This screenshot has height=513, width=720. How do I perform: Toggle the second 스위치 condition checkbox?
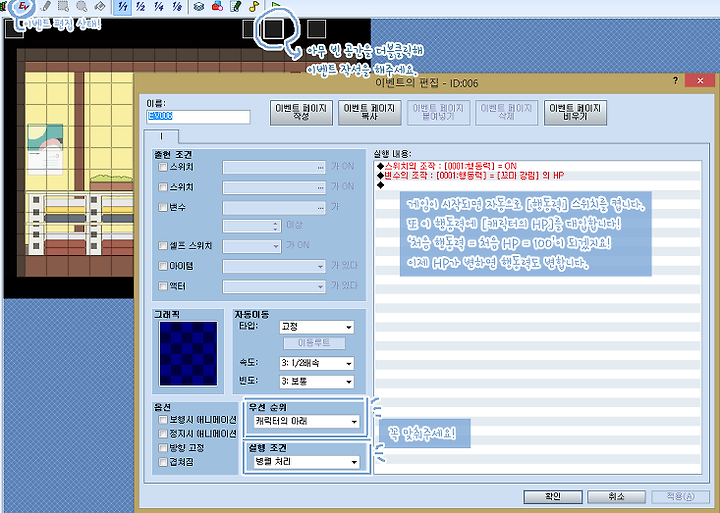[163, 187]
